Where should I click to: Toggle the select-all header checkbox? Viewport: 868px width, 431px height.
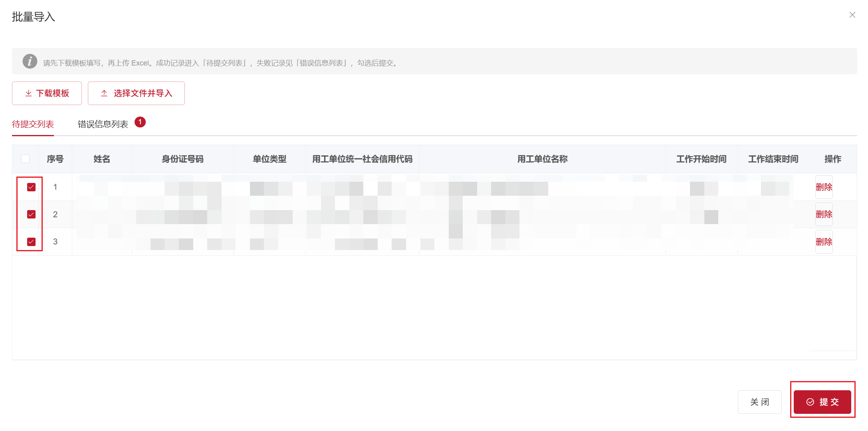click(x=26, y=159)
